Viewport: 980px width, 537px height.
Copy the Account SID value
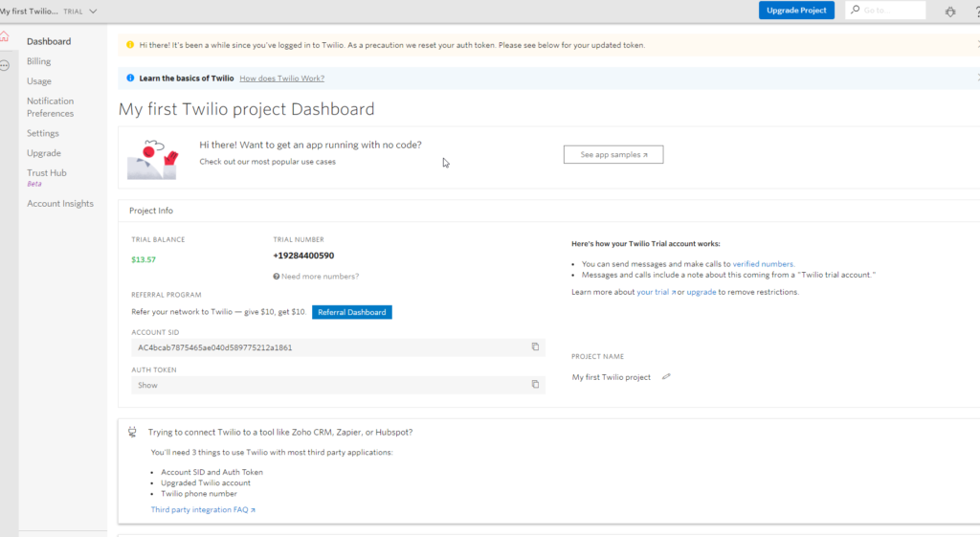pos(535,347)
